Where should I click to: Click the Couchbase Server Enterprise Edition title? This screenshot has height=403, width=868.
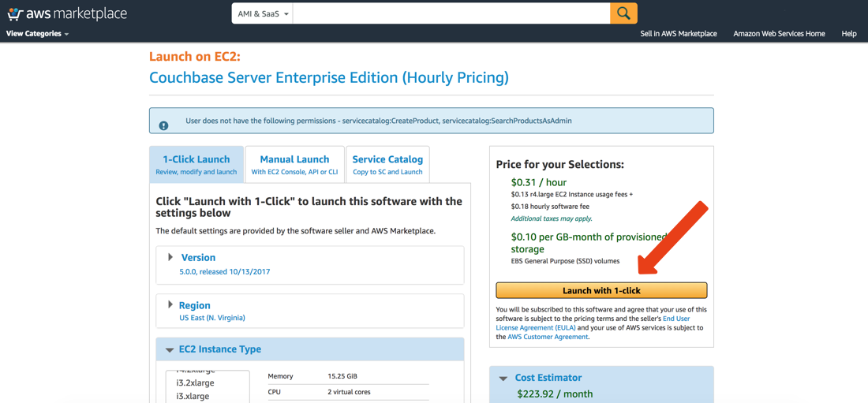point(329,77)
